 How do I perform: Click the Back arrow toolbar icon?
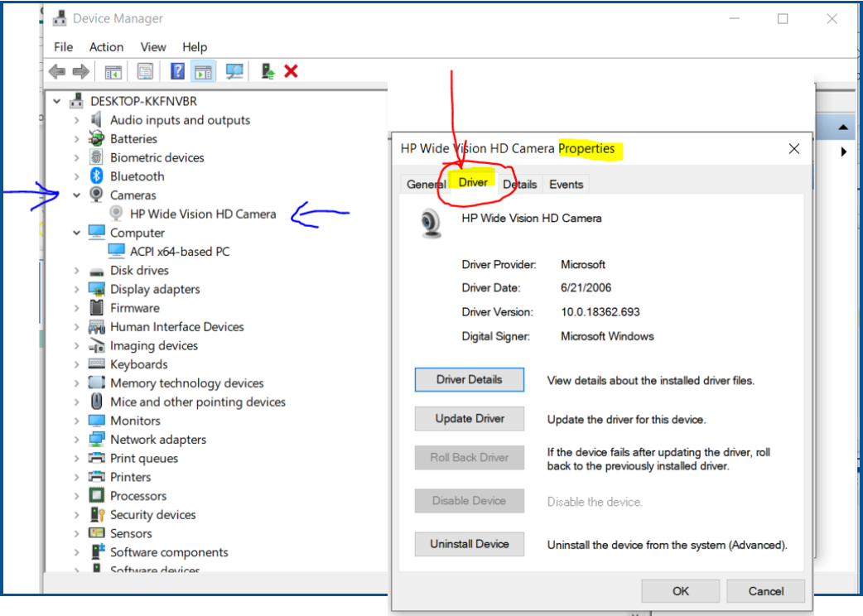56,71
